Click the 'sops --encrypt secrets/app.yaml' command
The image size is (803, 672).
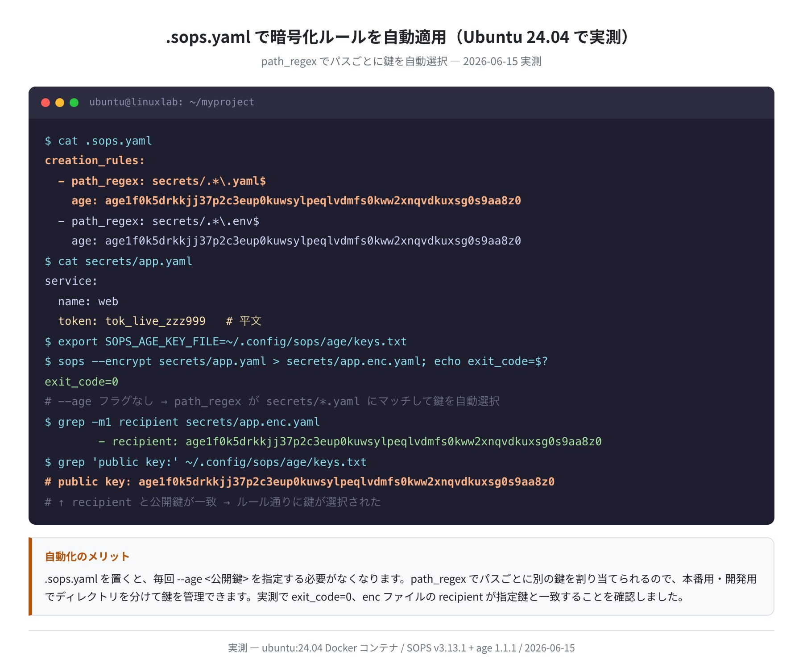pos(296,361)
